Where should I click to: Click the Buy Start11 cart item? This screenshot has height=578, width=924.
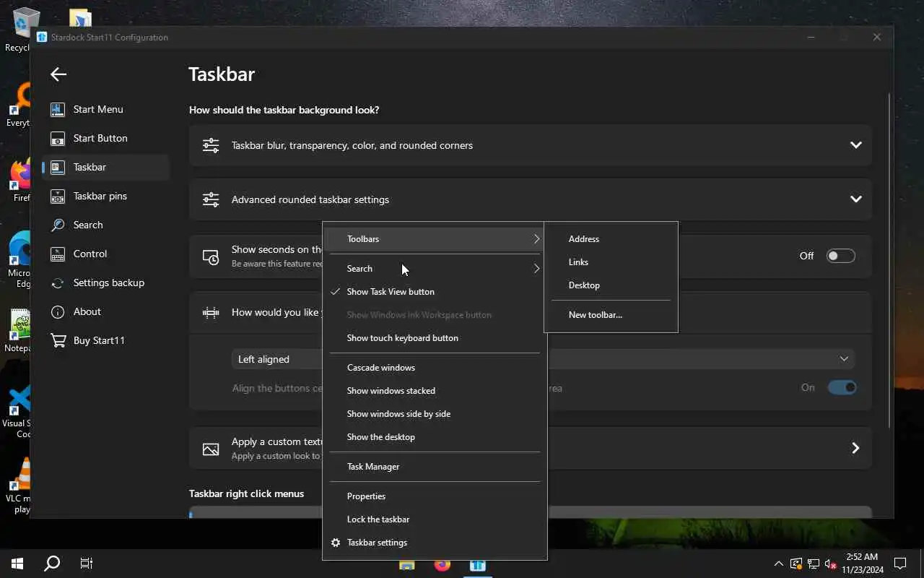point(105,340)
